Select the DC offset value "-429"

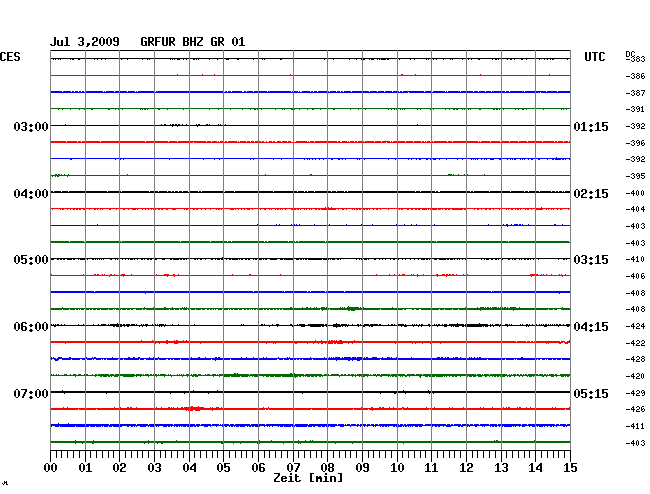tap(635, 393)
